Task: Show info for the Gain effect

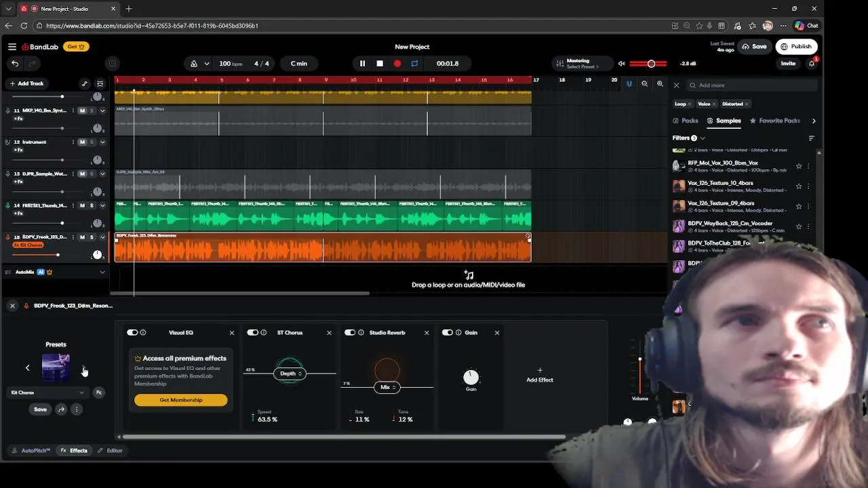Action: 458,333
